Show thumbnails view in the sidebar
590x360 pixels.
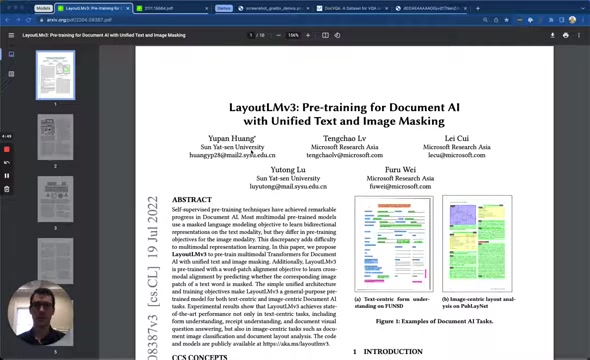(11, 55)
